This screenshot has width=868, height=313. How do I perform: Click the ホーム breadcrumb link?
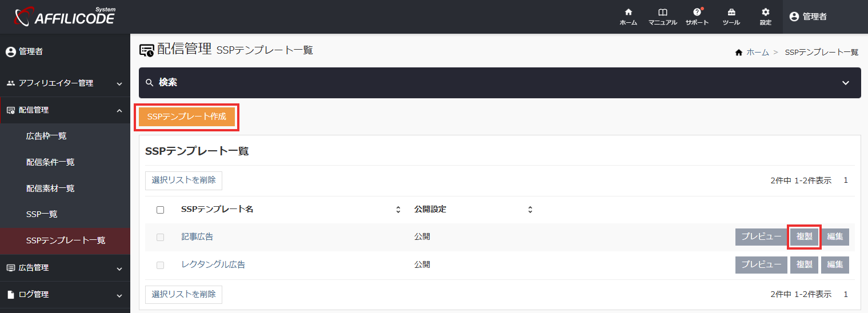coord(758,52)
